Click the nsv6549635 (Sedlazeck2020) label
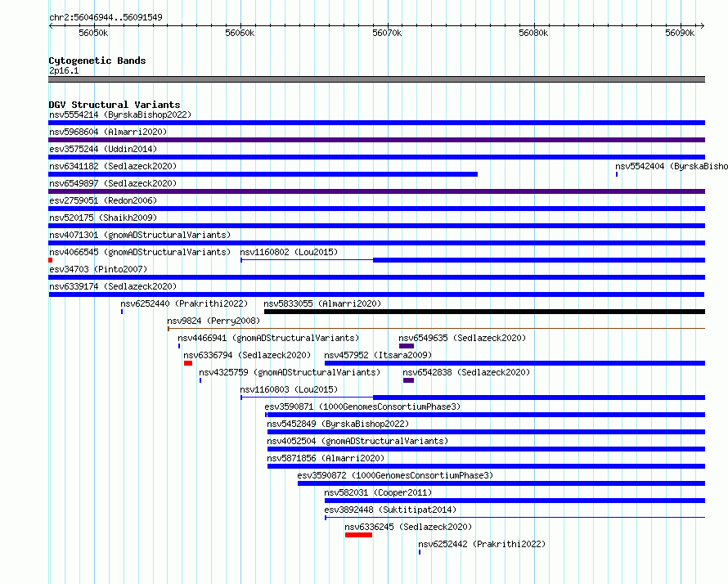Image resolution: width=728 pixels, height=584 pixels. click(x=462, y=338)
